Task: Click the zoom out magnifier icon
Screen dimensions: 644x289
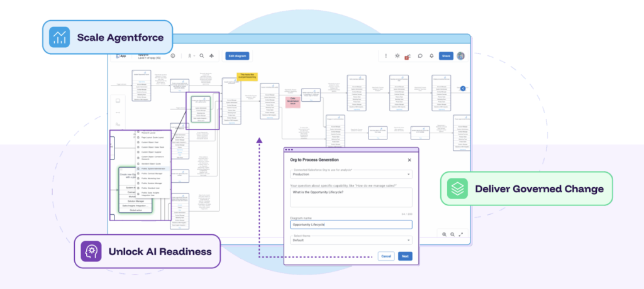Action: click(452, 234)
